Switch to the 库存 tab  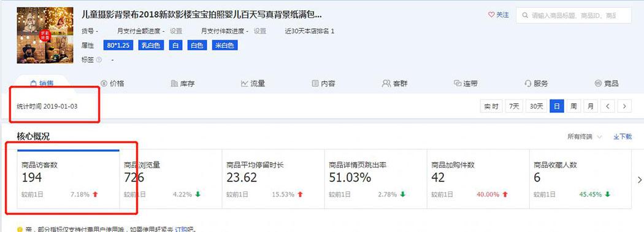182,83
